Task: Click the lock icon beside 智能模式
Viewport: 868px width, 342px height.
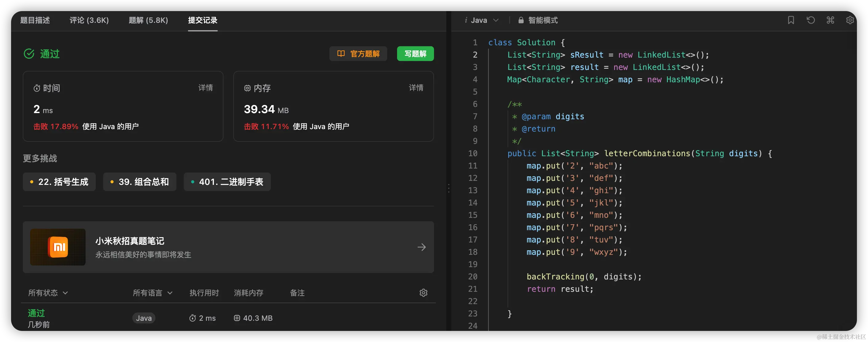Action: point(521,20)
